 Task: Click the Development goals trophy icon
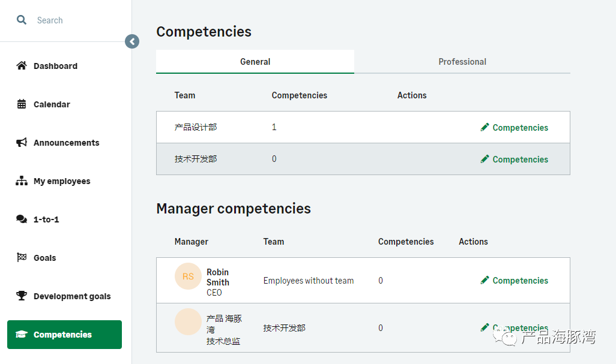[22, 296]
